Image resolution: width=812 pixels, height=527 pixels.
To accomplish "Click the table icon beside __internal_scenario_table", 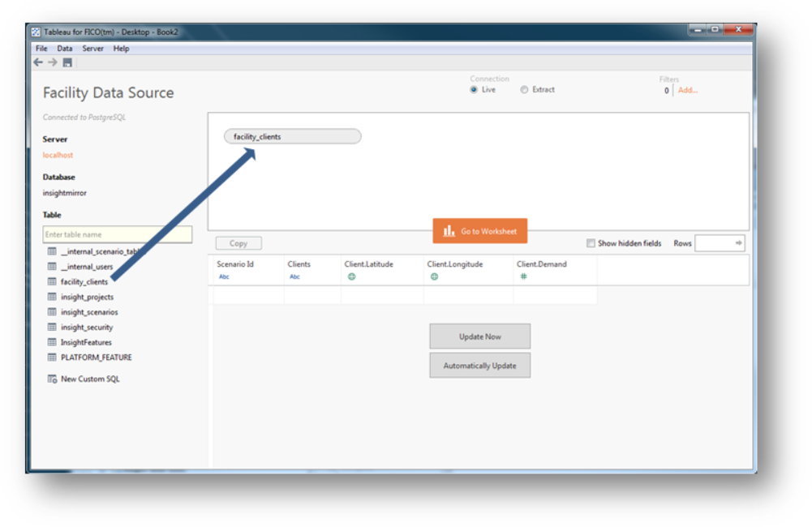I will pos(52,251).
